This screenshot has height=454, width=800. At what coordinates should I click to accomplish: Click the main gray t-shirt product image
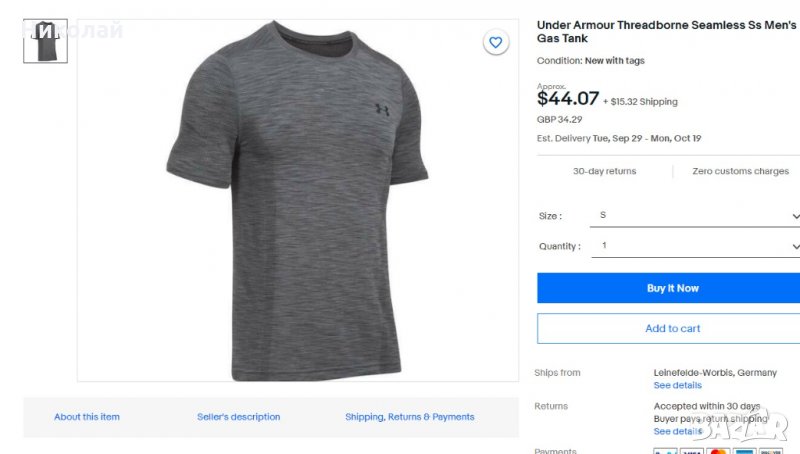297,200
